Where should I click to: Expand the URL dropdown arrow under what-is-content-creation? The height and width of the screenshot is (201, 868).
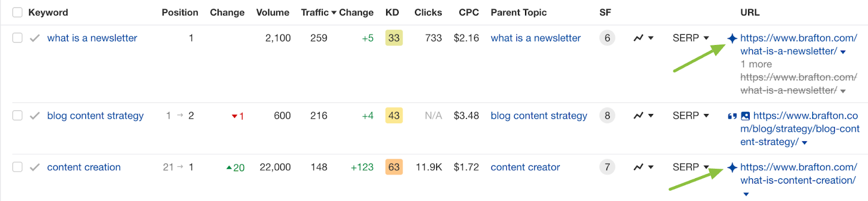pos(746,194)
